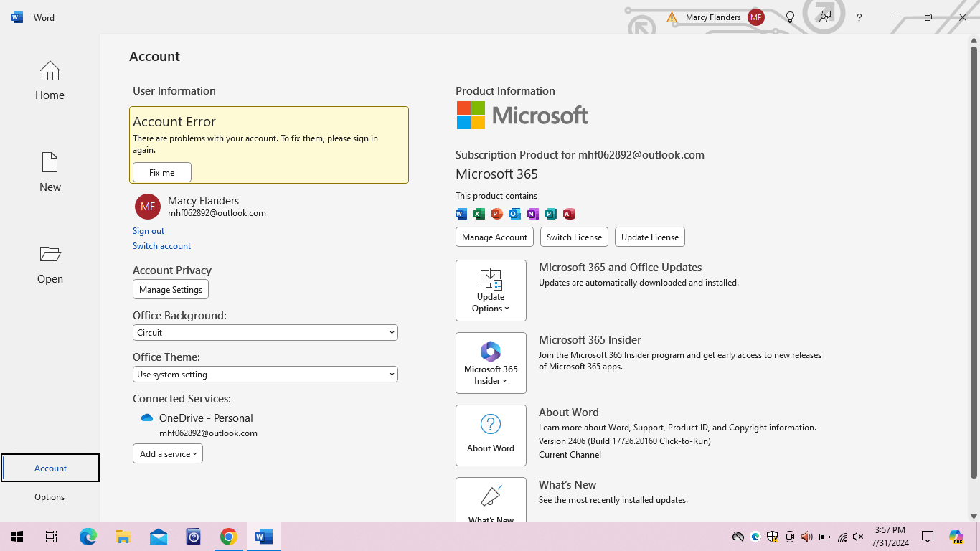Image resolution: width=980 pixels, height=551 pixels.
Task: Select the Account tab in the sidebar
Action: tap(50, 468)
